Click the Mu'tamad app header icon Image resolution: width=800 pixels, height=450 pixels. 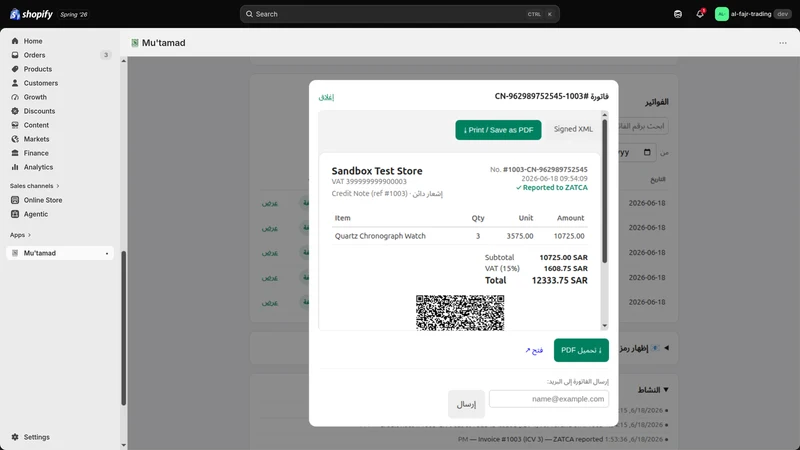tap(135, 43)
